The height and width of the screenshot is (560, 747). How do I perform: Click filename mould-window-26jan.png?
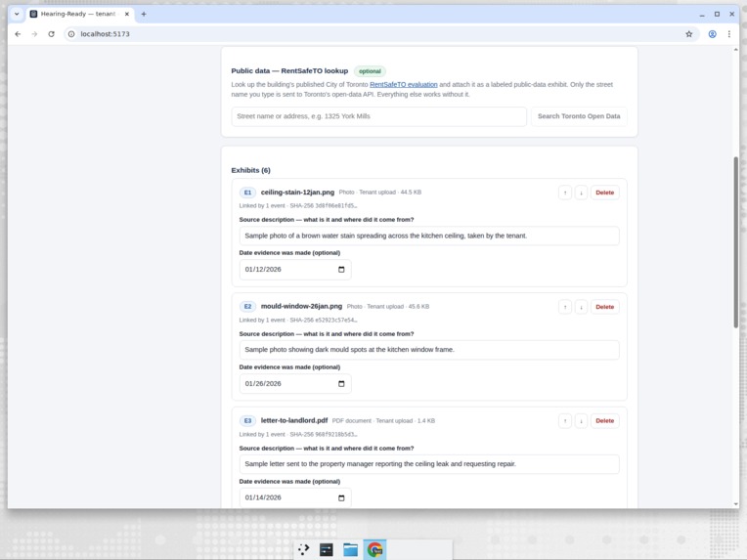(x=301, y=306)
